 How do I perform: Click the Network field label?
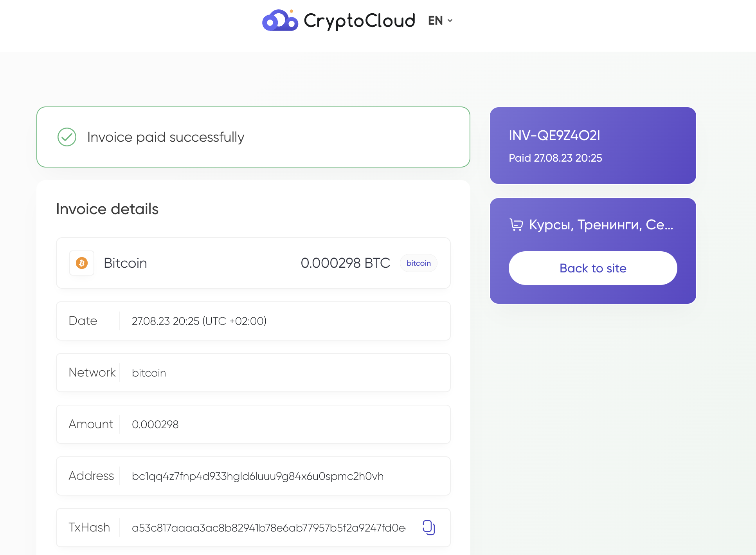[92, 372]
